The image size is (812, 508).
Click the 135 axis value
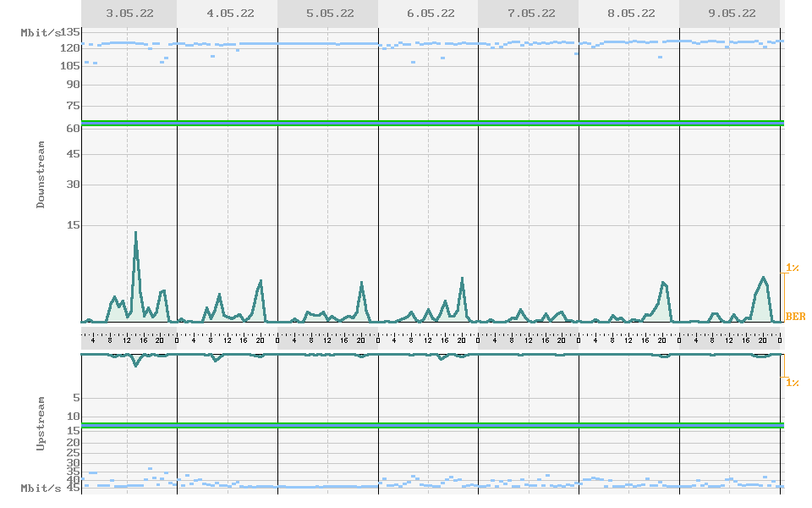[71, 33]
